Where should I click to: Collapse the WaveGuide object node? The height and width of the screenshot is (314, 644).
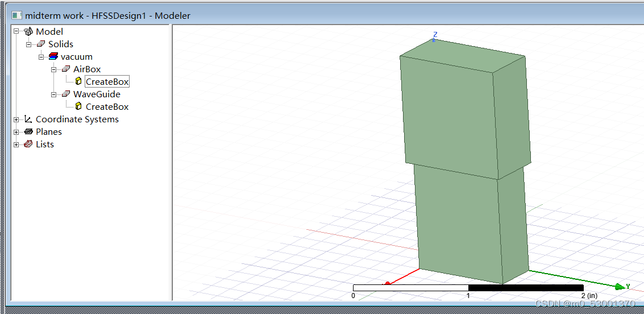click(x=54, y=94)
